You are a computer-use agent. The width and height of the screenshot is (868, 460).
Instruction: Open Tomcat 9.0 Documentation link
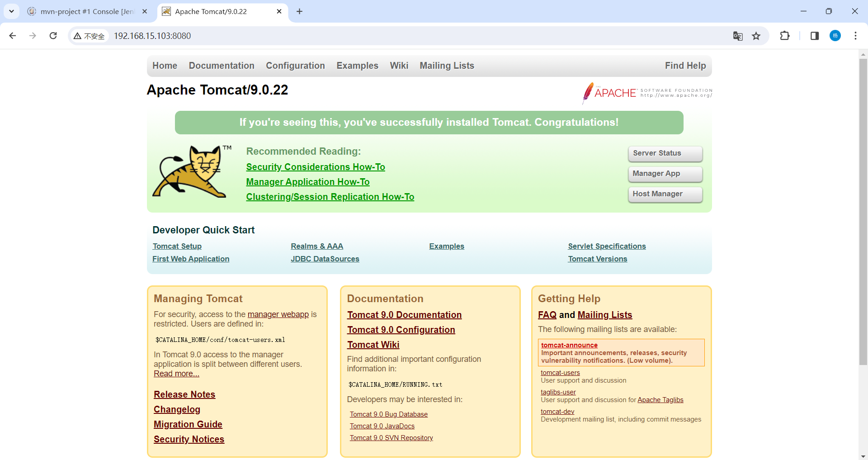(x=405, y=315)
